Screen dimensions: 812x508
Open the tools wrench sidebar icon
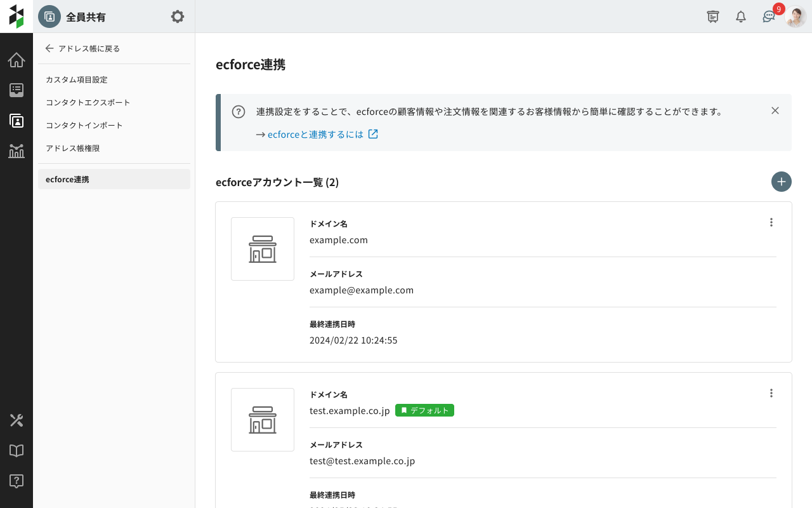[16, 420]
